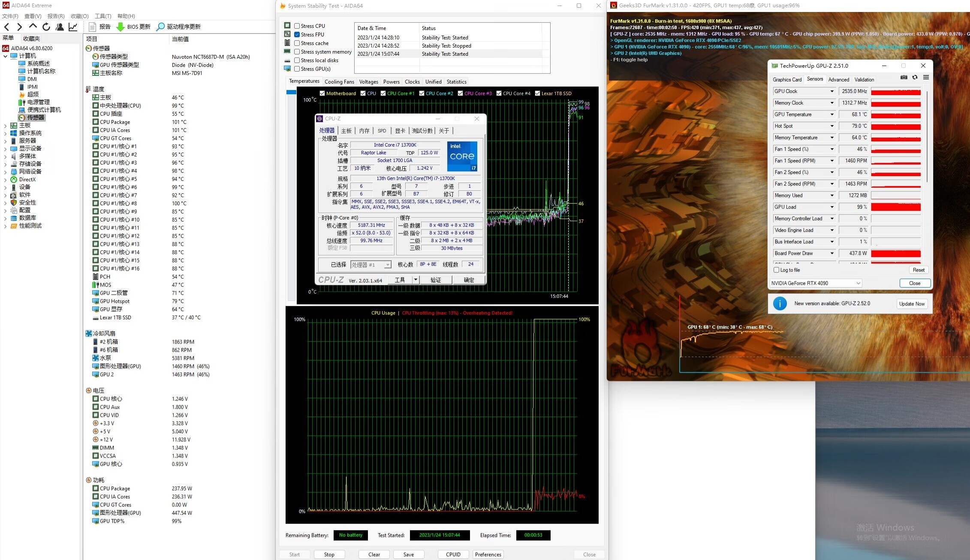Uncheck the Stress FPU checkbox

pyautogui.click(x=297, y=34)
